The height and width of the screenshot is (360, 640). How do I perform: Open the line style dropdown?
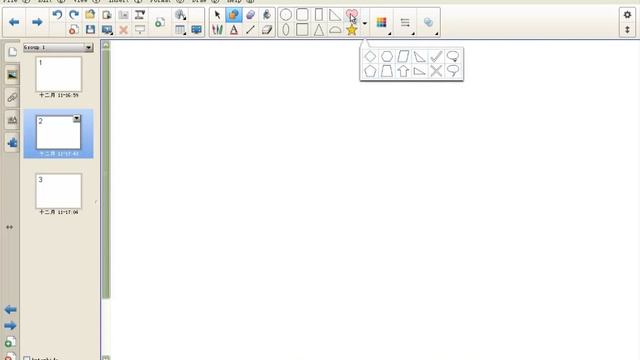pos(405,22)
